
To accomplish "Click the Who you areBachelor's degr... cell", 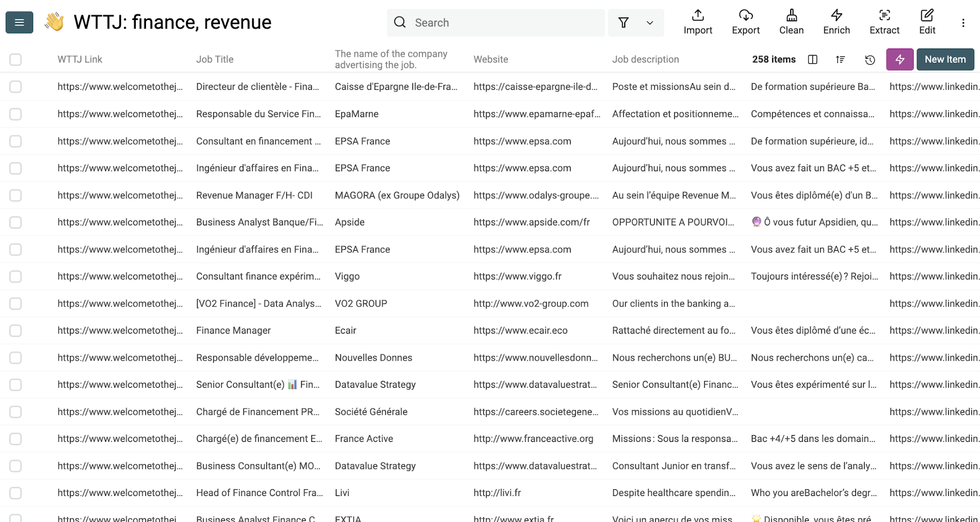I will pos(814,493).
